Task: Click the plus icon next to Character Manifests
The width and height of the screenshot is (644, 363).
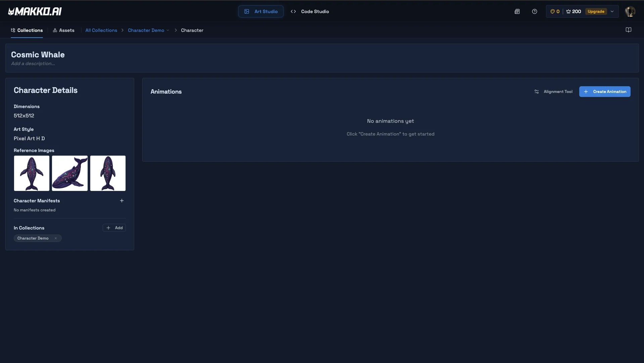Action: pos(121,200)
